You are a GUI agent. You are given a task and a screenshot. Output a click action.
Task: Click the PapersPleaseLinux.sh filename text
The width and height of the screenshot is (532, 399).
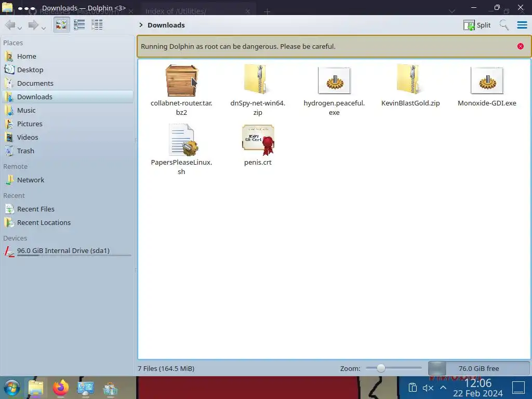click(x=181, y=167)
